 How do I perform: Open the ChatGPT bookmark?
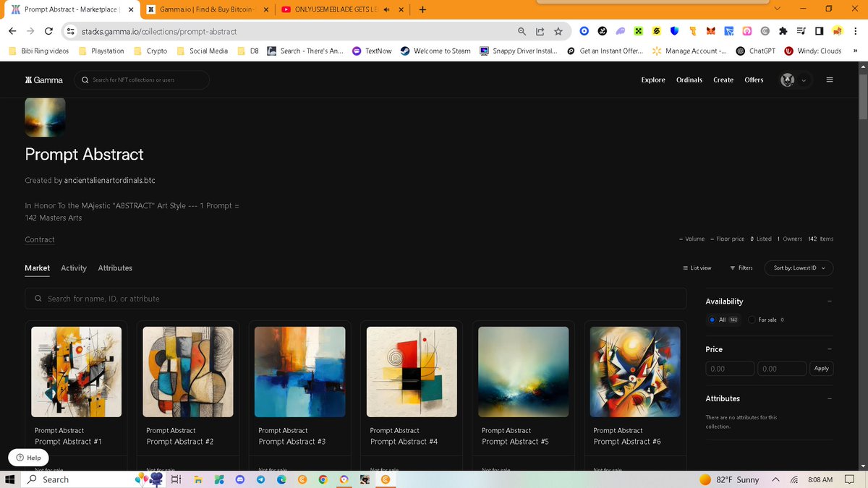(x=756, y=51)
